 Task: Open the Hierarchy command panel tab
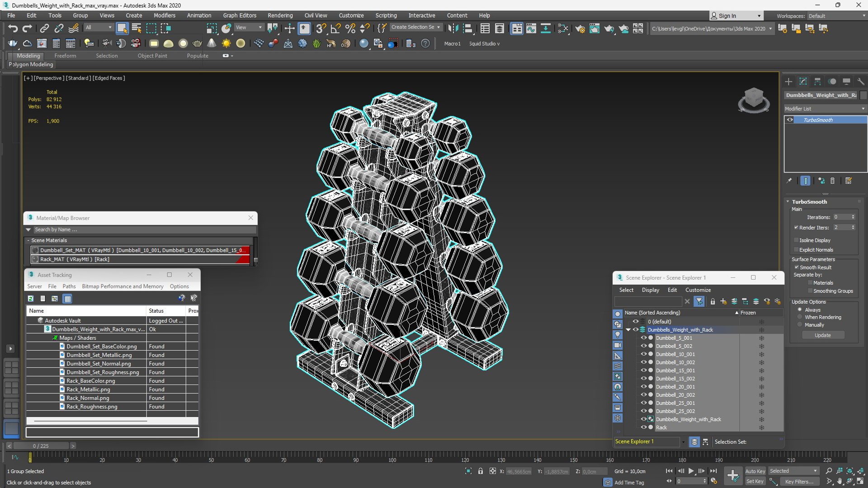817,81
